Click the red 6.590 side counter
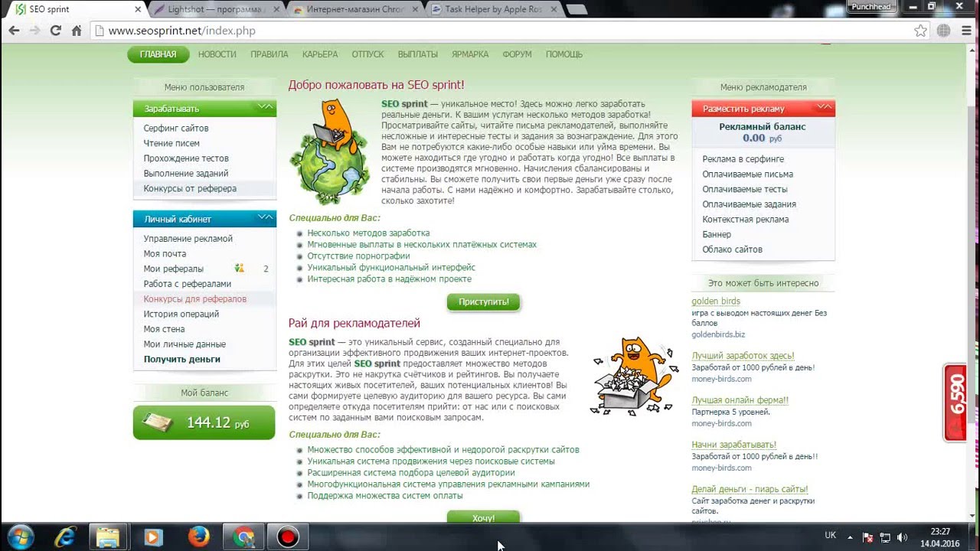 pos(955,403)
